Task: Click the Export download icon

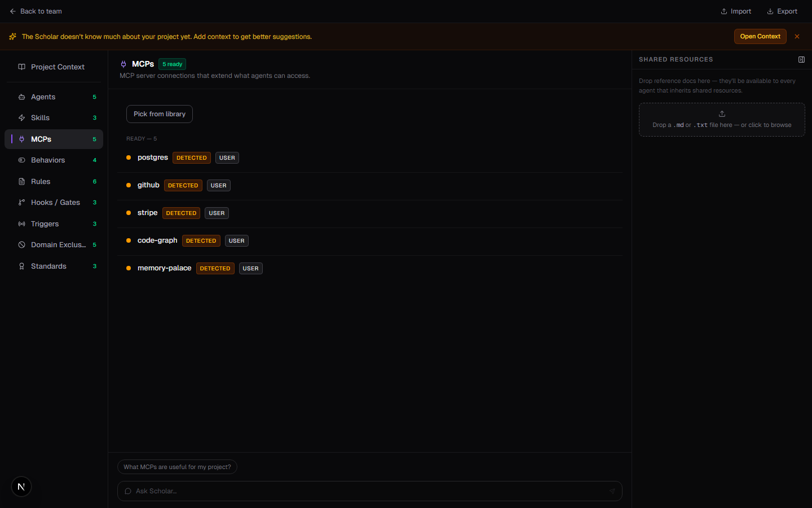Action: click(x=770, y=11)
